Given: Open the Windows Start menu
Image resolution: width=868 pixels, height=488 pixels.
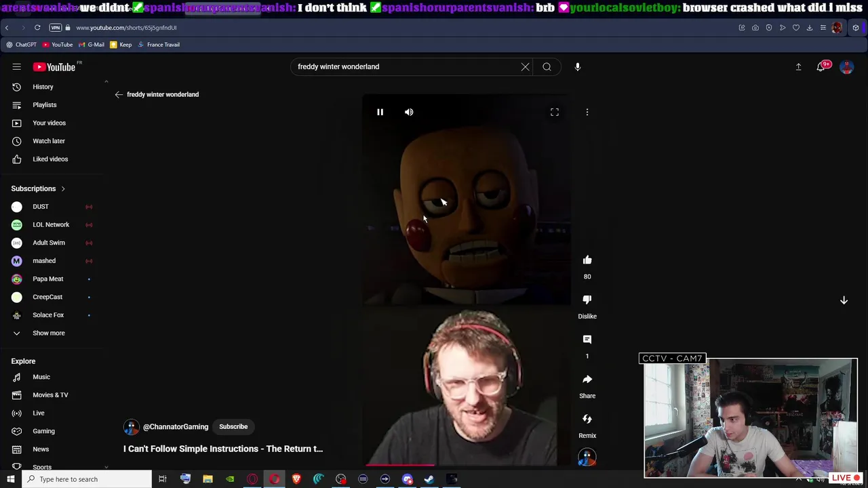Looking at the screenshot, I should tap(10, 479).
